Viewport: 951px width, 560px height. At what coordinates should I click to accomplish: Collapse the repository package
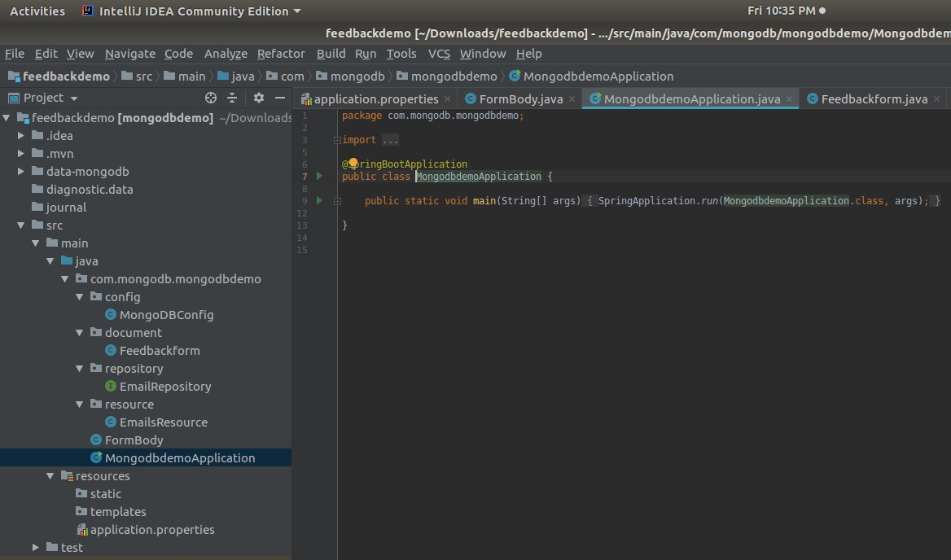tap(80, 369)
